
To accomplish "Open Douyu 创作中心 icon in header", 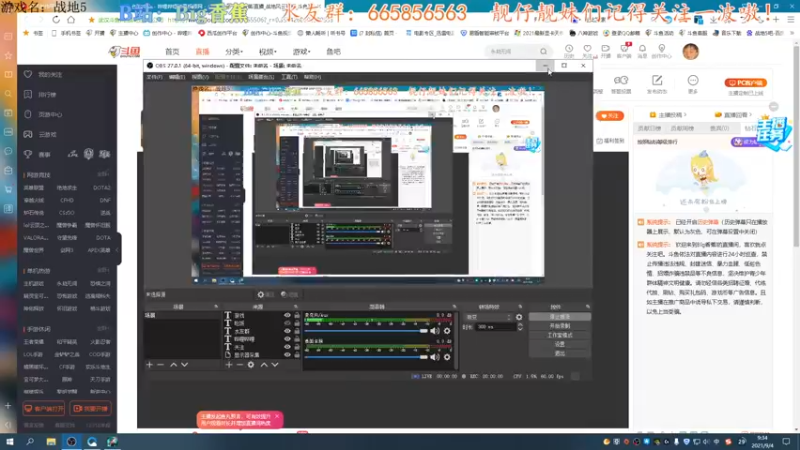I will (661, 48).
